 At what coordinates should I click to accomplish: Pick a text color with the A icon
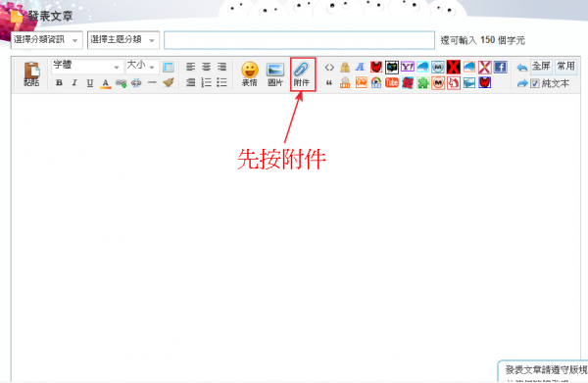pos(106,83)
